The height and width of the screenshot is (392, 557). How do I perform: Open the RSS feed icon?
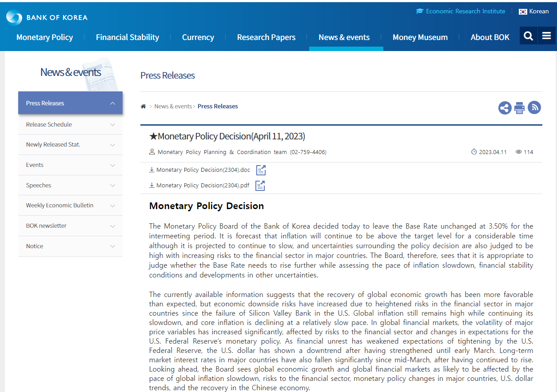tap(534, 107)
